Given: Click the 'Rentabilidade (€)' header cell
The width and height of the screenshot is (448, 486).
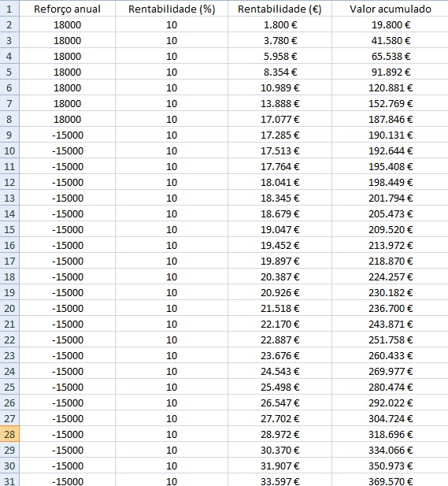Looking at the screenshot, I should [280, 9].
